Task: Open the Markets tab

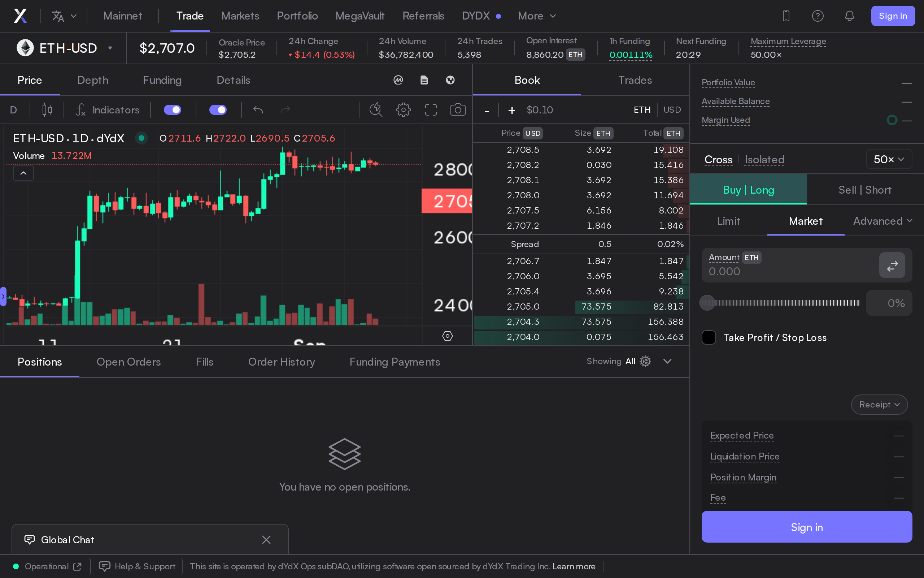Action: [x=240, y=16]
